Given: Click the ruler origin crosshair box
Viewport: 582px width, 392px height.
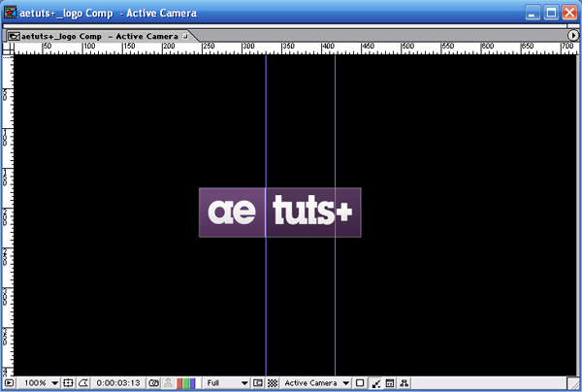Looking at the screenshot, I should point(8,49).
